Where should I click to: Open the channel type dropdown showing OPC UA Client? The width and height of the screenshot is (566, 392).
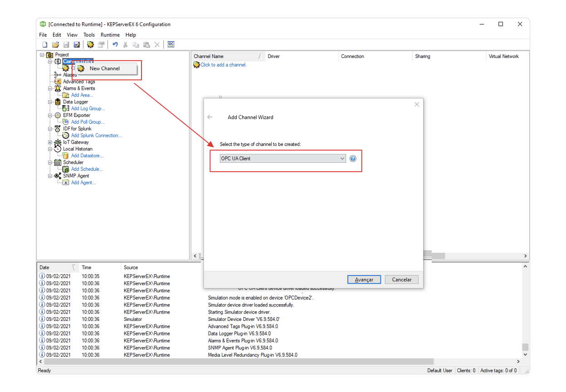(x=283, y=159)
